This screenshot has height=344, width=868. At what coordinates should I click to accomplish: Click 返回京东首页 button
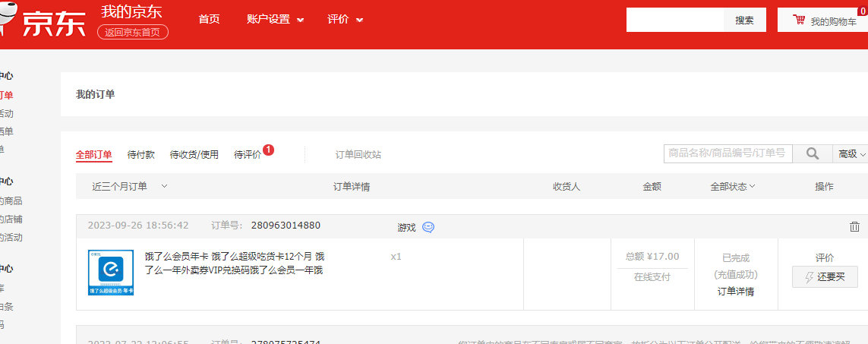coord(133,32)
